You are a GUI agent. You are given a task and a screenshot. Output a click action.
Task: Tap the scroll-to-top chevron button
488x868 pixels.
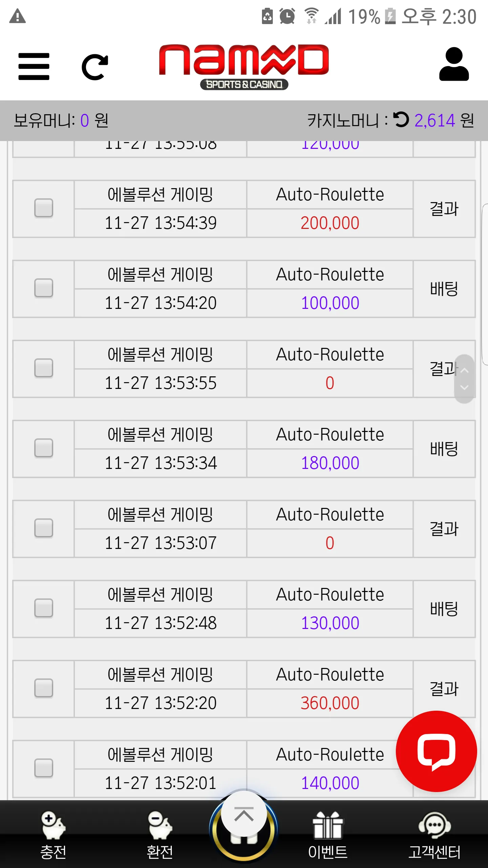[244, 814]
